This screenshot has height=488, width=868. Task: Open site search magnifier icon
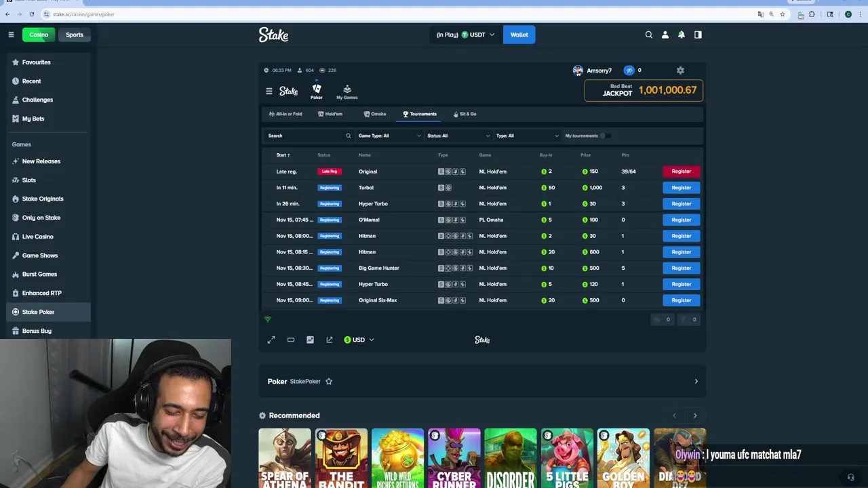649,35
